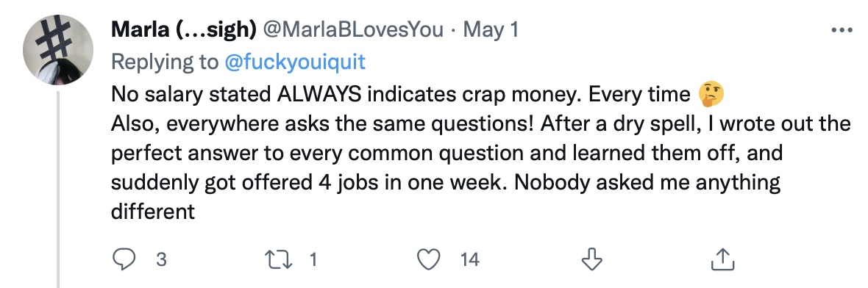Click the display name Marla (…sigh)
Viewport: 868px width, 288px height.
coord(183,29)
